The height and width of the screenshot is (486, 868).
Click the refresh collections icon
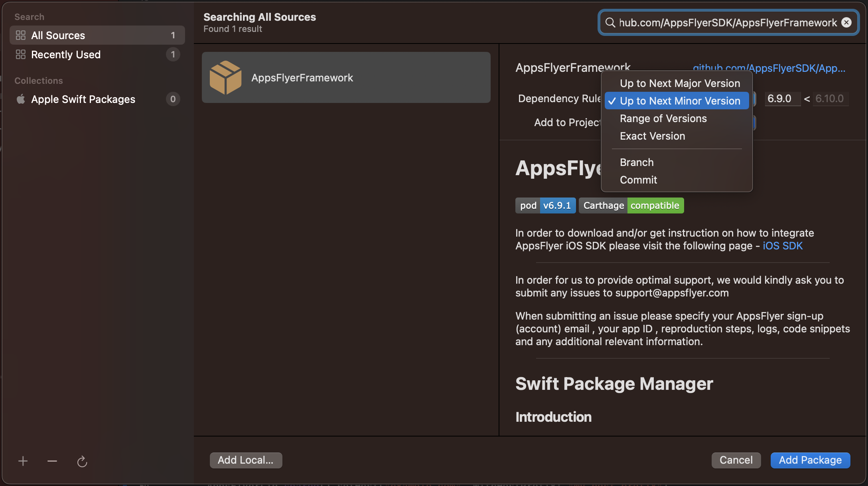(x=82, y=462)
